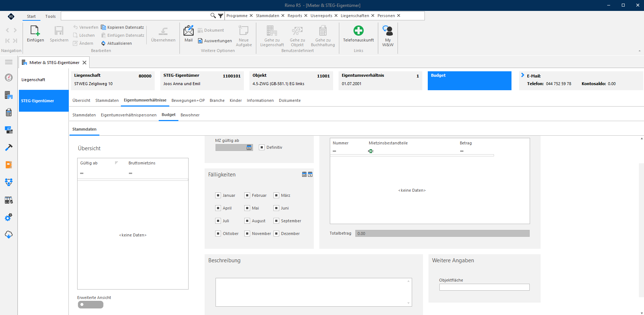Click Objekt 11001 header tile
This screenshot has height=315, width=644.
[x=291, y=80]
